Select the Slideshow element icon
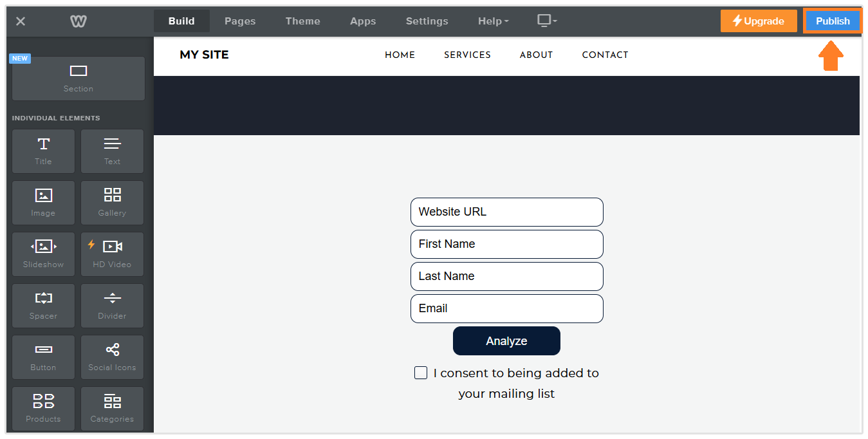Screen dimensions: 868x439 (43, 254)
